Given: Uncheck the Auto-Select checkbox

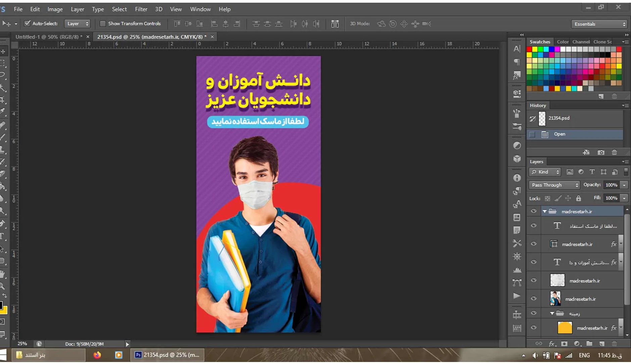Looking at the screenshot, I should [27, 23].
